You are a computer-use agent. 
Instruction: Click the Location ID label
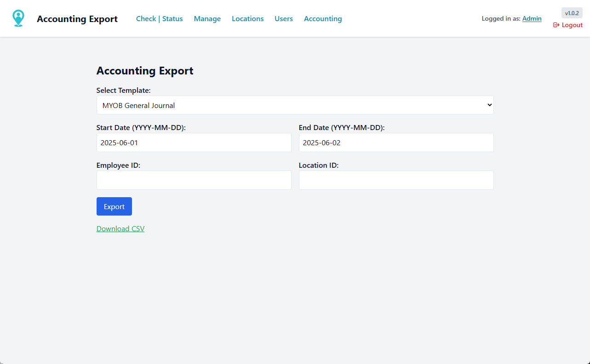click(x=319, y=165)
